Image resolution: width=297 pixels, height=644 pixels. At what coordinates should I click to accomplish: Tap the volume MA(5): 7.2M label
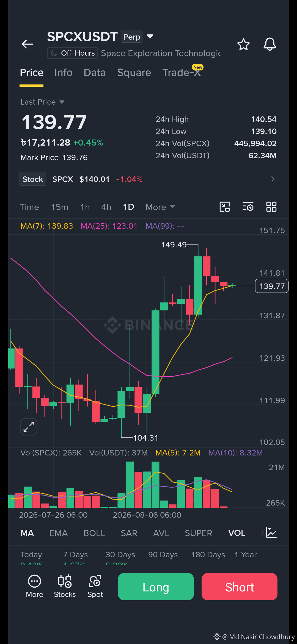click(178, 453)
